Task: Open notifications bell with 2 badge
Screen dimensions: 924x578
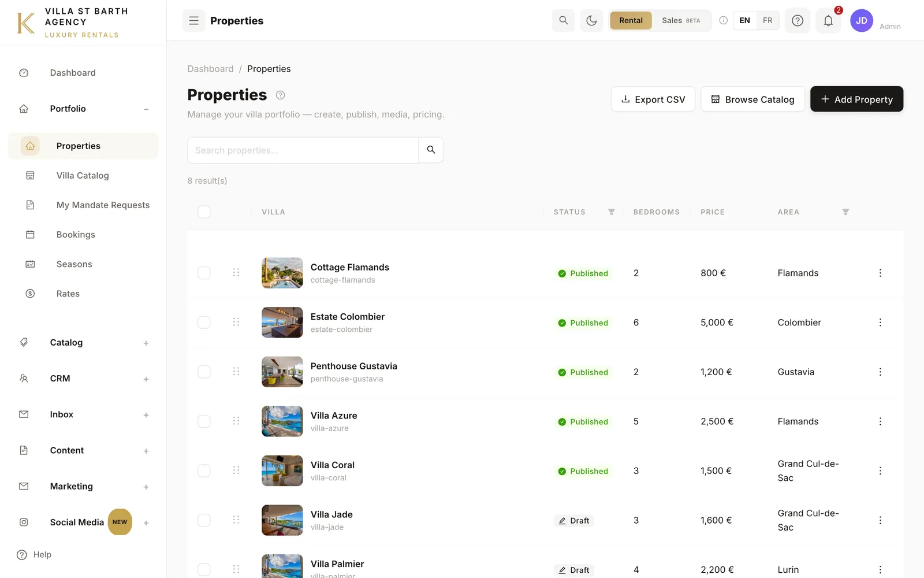Action: click(x=828, y=21)
